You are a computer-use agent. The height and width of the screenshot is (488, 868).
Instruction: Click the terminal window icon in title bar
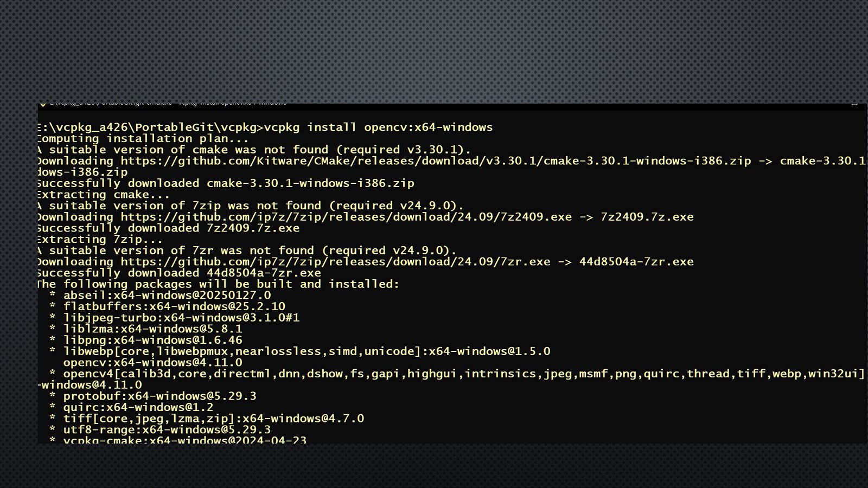(x=42, y=104)
